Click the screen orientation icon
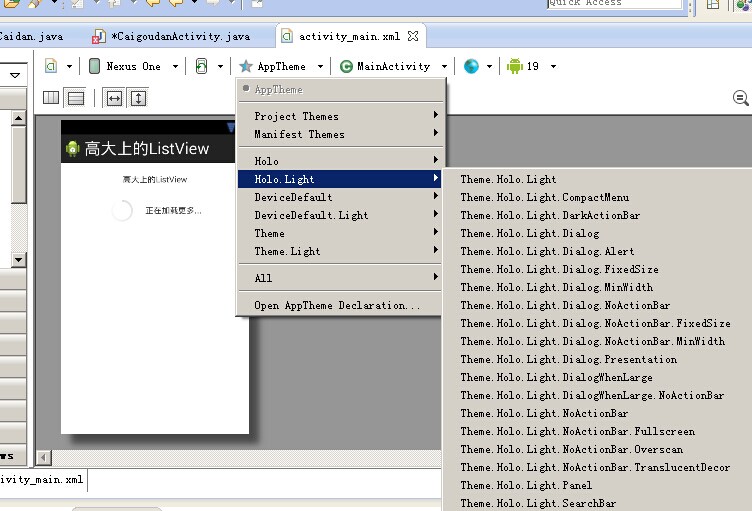Image resolution: width=752 pixels, height=511 pixels. (202, 66)
